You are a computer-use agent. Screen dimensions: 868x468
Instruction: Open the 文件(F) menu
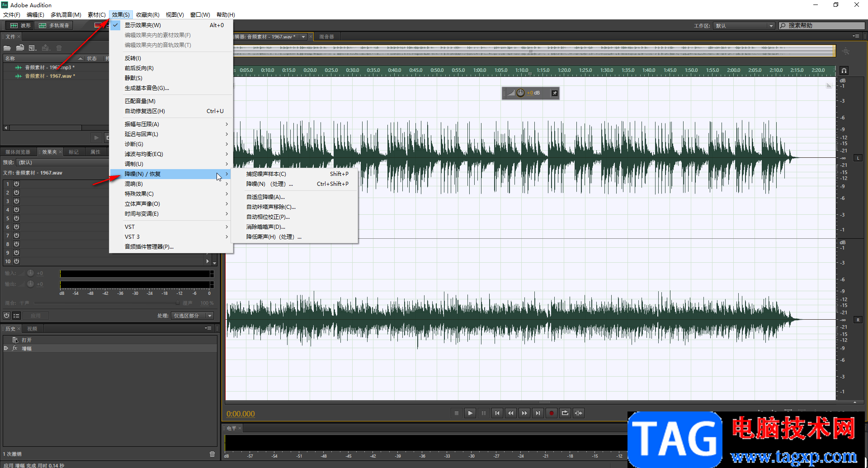coord(12,14)
